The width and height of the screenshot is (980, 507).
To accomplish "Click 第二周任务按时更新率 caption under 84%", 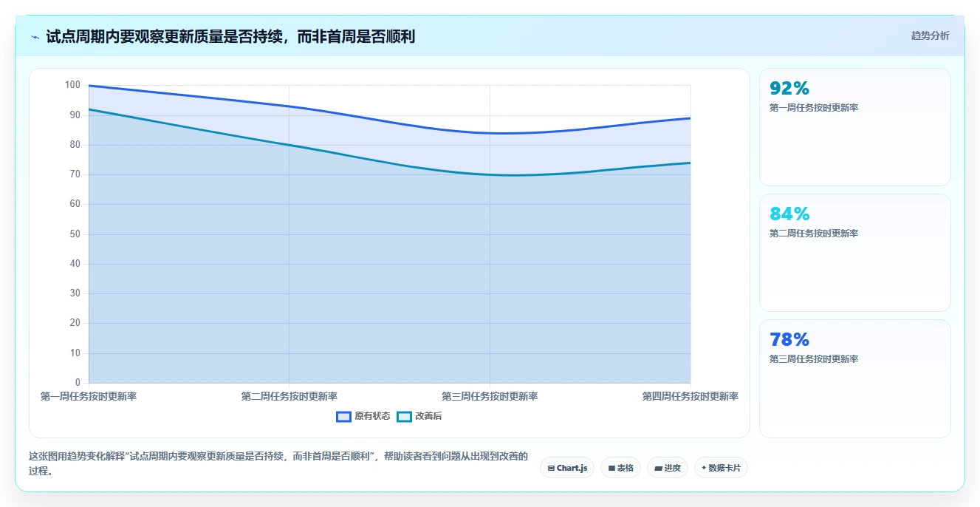I will [x=814, y=234].
